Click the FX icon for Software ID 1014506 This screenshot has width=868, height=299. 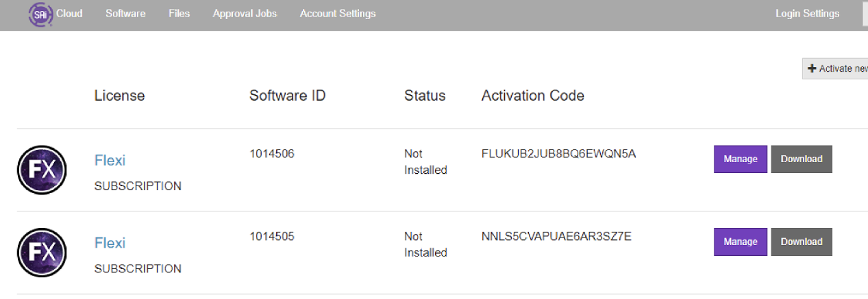coord(42,170)
